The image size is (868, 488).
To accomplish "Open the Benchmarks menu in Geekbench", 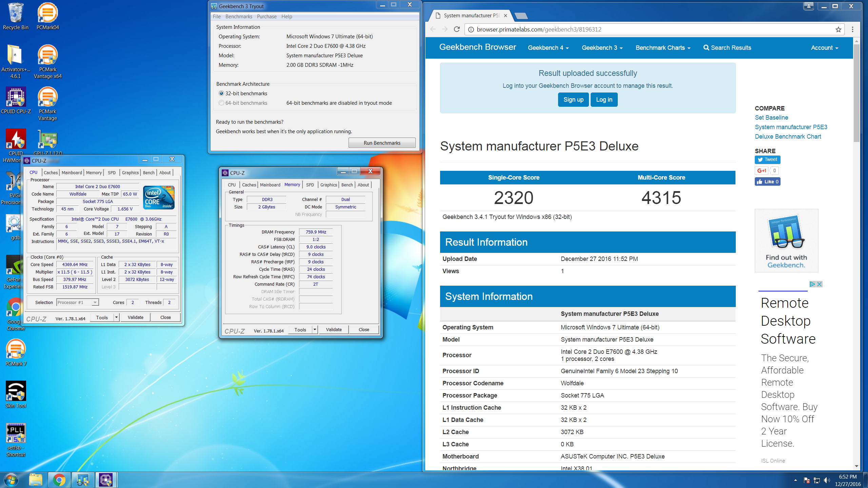I will click(x=239, y=17).
